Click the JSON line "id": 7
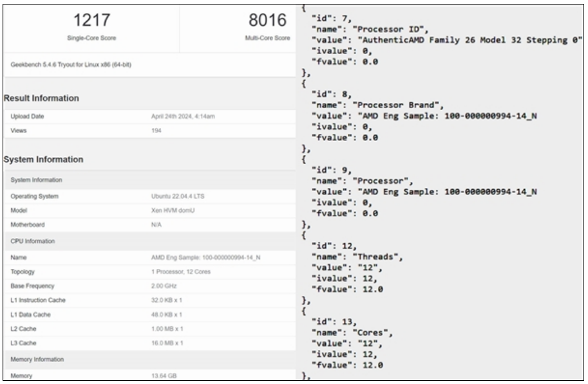This screenshot has height=384, width=588. (x=332, y=19)
